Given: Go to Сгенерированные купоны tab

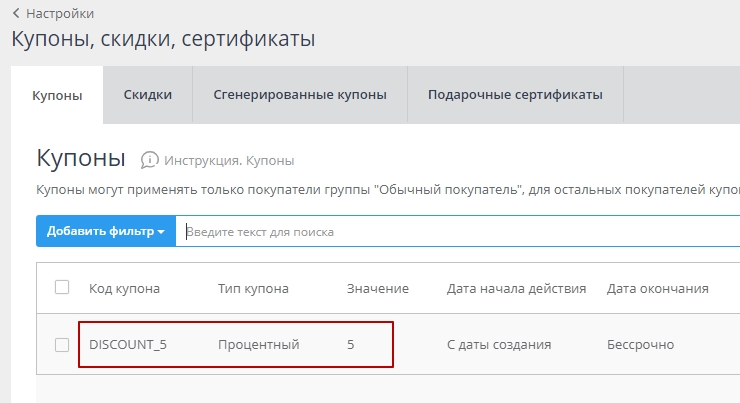Looking at the screenshot, I should (x=300, y=95).
